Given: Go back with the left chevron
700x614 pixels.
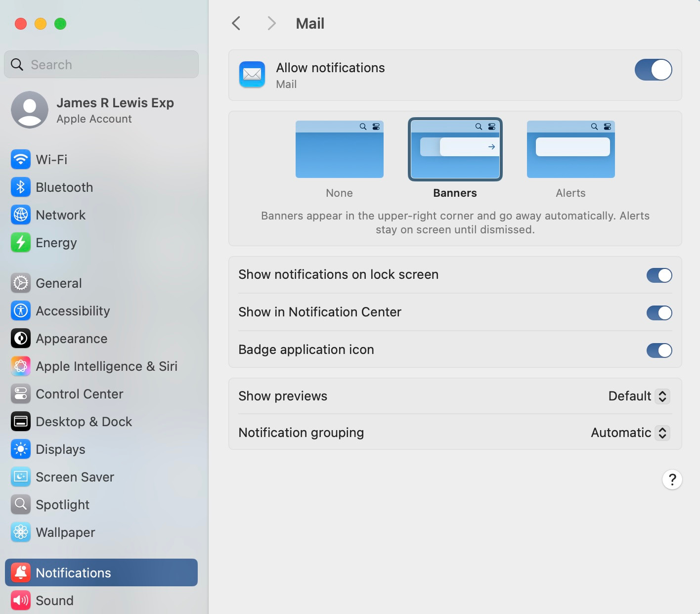Looking at the screenshot, I should (x=236, y=23).
